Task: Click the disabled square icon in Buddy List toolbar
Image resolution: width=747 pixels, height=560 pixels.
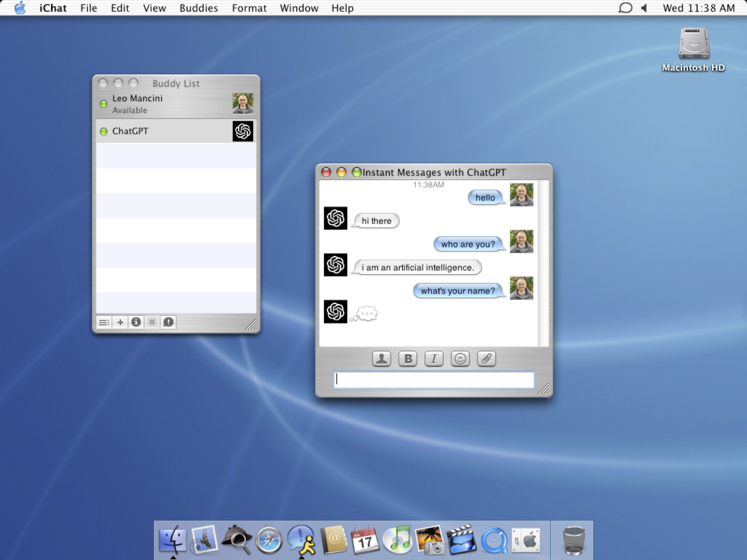Action: click(x=152, y=322)
